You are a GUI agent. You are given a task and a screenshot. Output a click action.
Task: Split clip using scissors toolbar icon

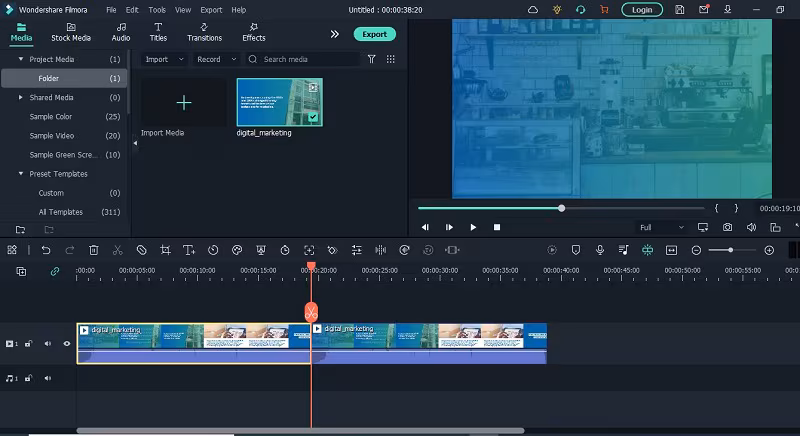[117, 250]
